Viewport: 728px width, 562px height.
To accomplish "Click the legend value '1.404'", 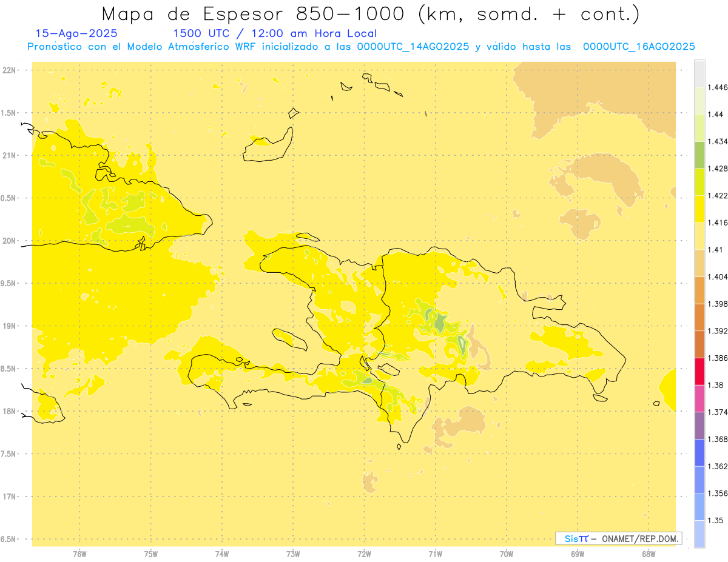I will (x=718, y=276).
